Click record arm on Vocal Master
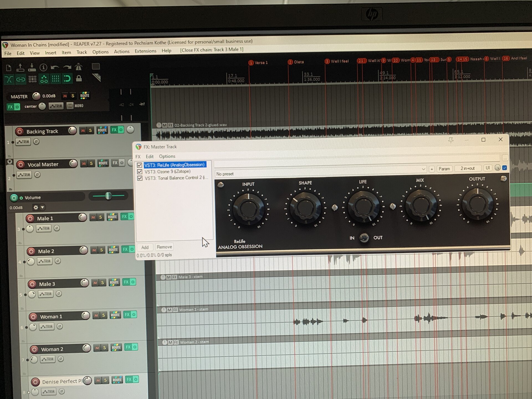Image resolution: width=532 pixels, height=399 pixels. (x=20, y=165)
